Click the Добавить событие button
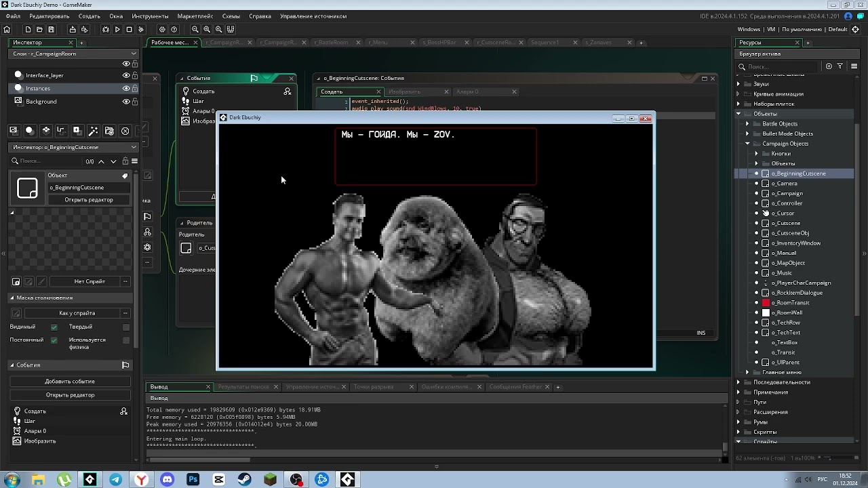 (x=70, y=382)
